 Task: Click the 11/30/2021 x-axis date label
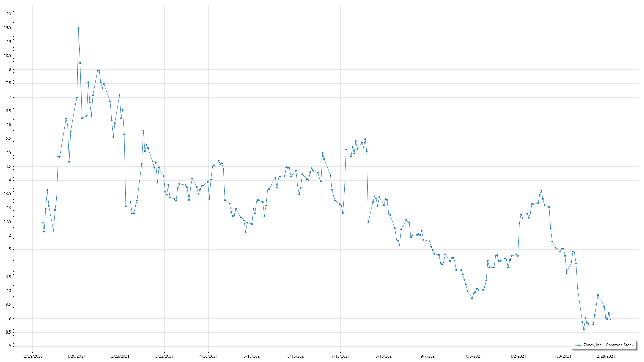[x=561, y=356]
